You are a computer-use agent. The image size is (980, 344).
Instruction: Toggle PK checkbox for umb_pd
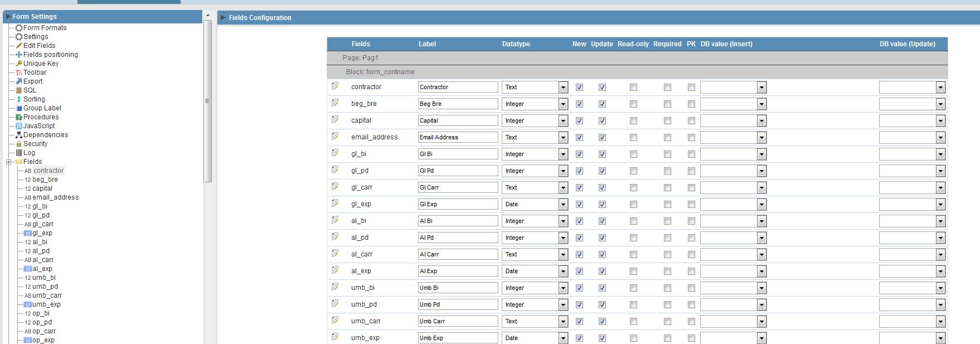coord(691,305)
